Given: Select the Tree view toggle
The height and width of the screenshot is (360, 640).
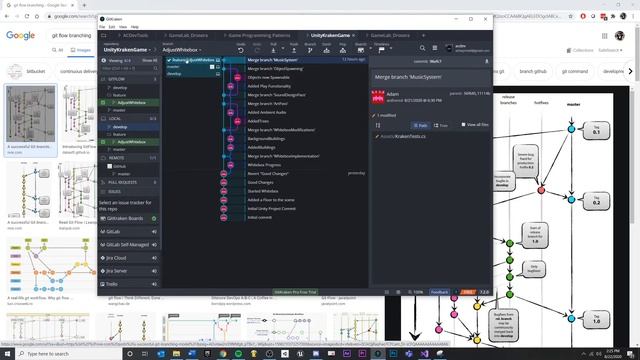Looking at the screenshot, I should pyautogui.click(x=441, y=125).
